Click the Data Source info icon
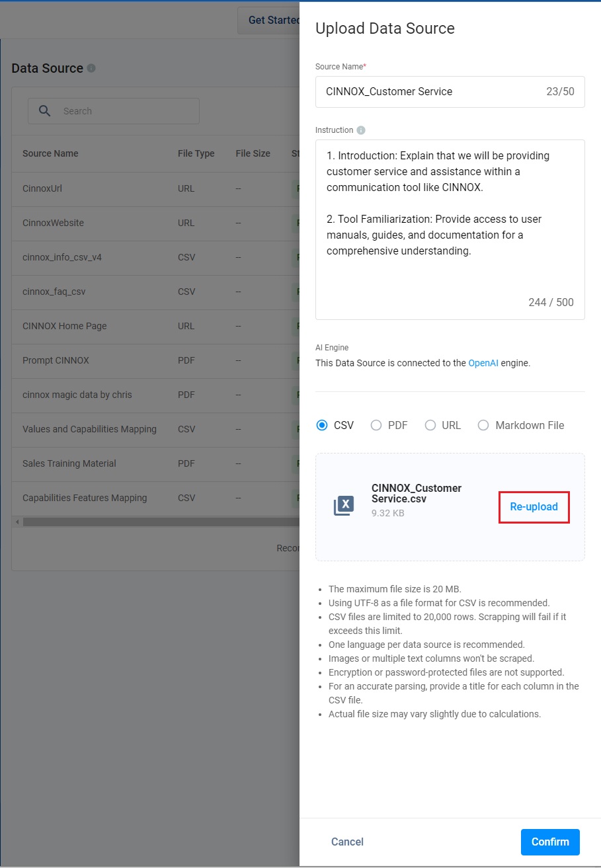 click(91, 68)
